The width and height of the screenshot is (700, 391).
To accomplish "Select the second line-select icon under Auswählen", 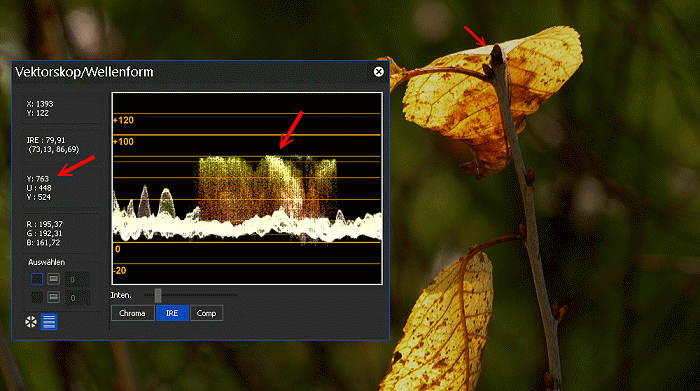I will (x=54, y=297).
